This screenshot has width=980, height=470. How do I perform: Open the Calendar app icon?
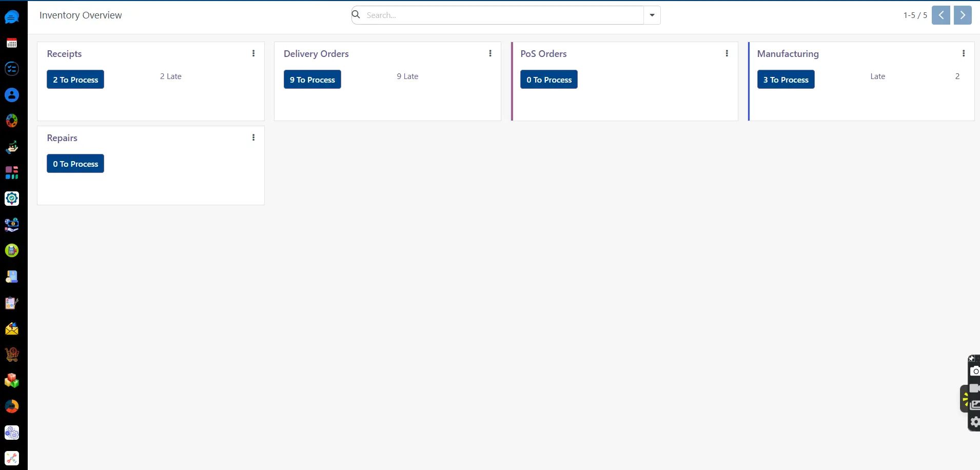(x=11, y=43)
